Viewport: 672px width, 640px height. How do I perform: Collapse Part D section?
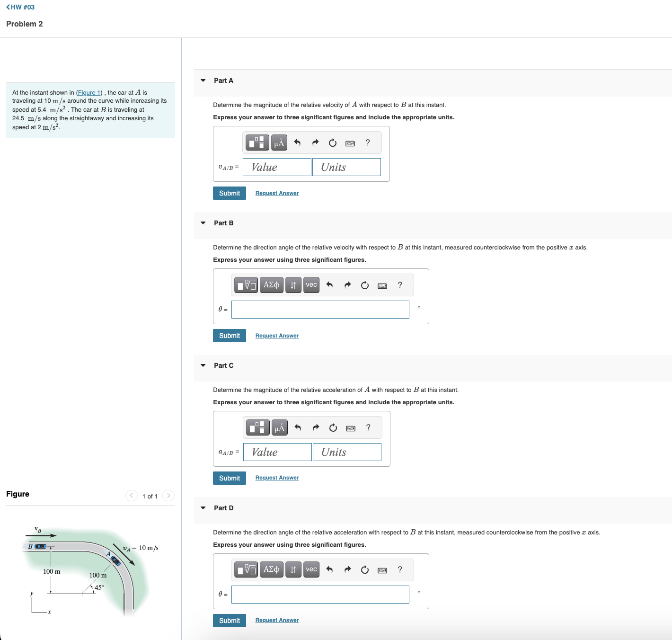point(203,508)
